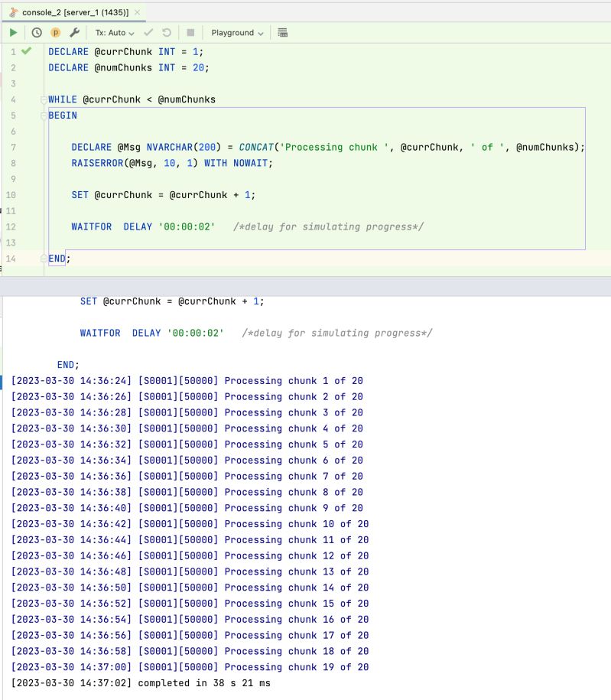Click output line 'Processing chunk 5 of 20'

click(187, 444)
